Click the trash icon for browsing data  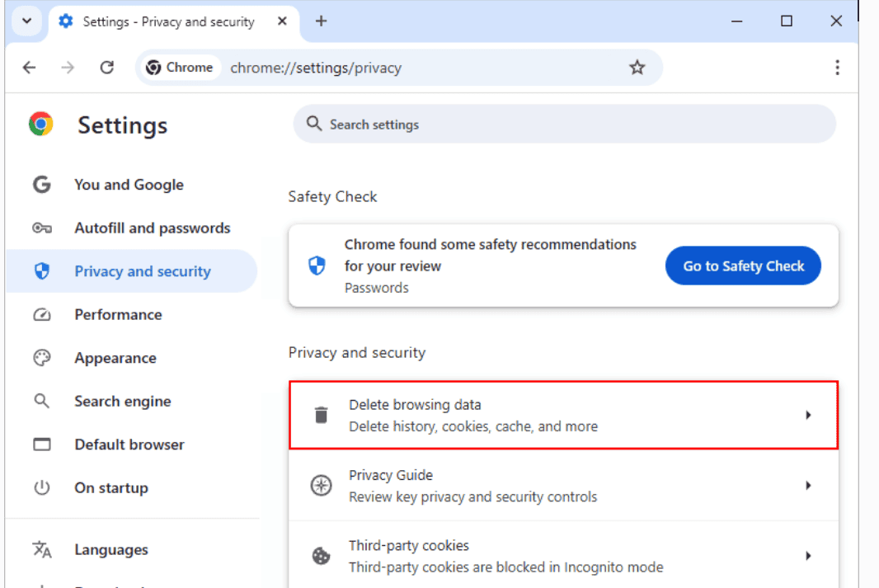(x=322, y=416)
